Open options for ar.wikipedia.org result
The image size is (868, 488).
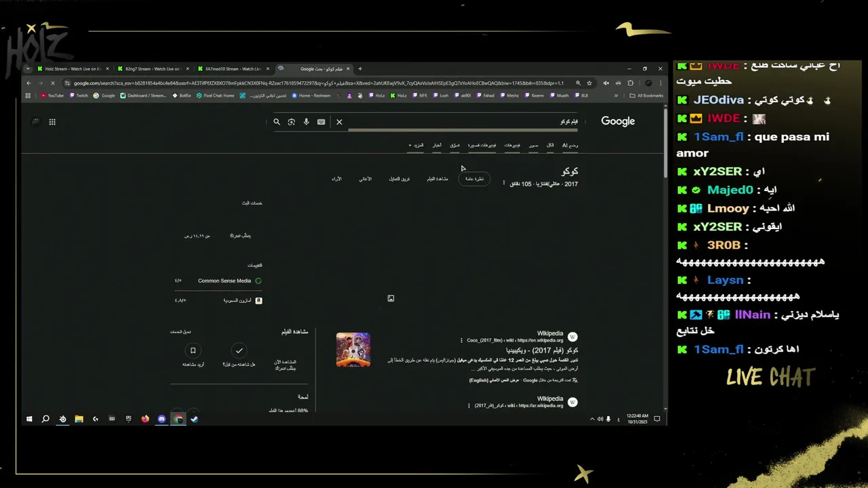(x=469, y=405)
